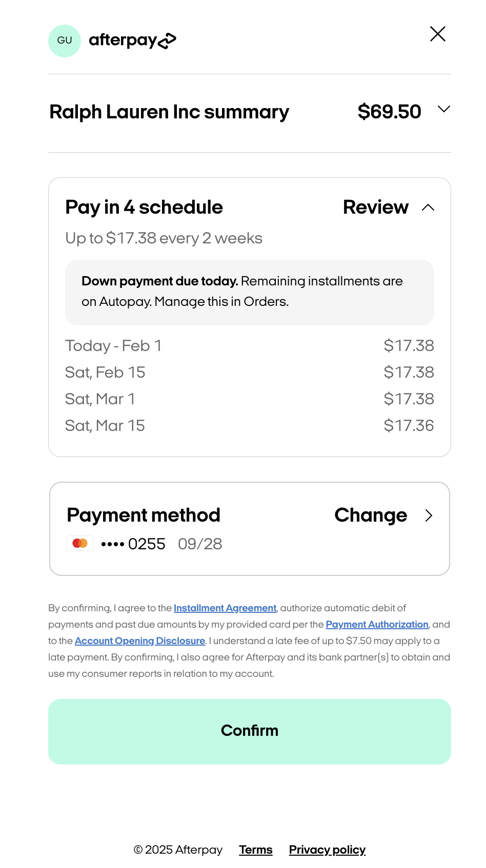Open the Installment Agreement link
Screen dimensions: 486x868
225,608
